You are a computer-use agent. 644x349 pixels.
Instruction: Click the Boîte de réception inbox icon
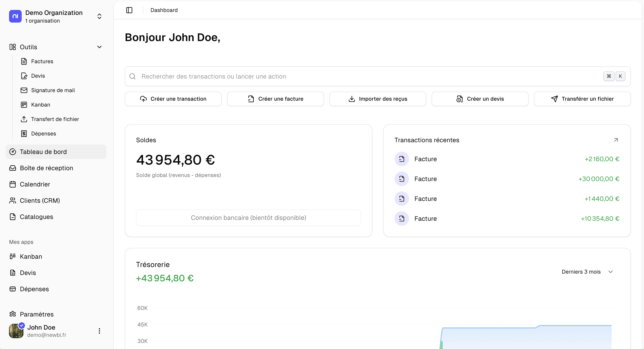12,168
